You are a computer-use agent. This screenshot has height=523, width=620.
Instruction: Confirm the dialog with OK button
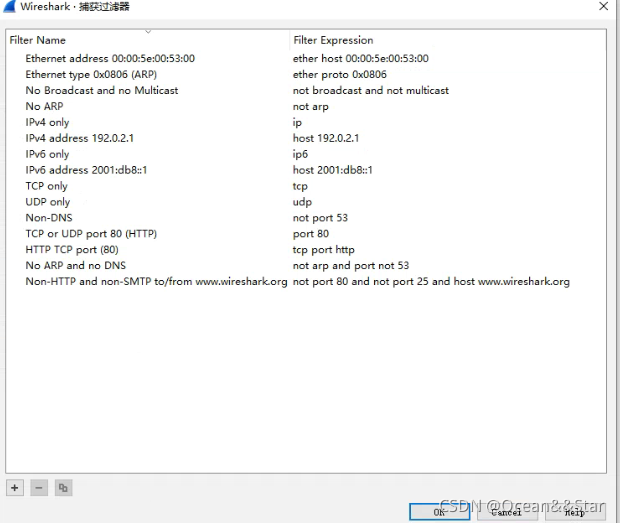click(439, 512)
